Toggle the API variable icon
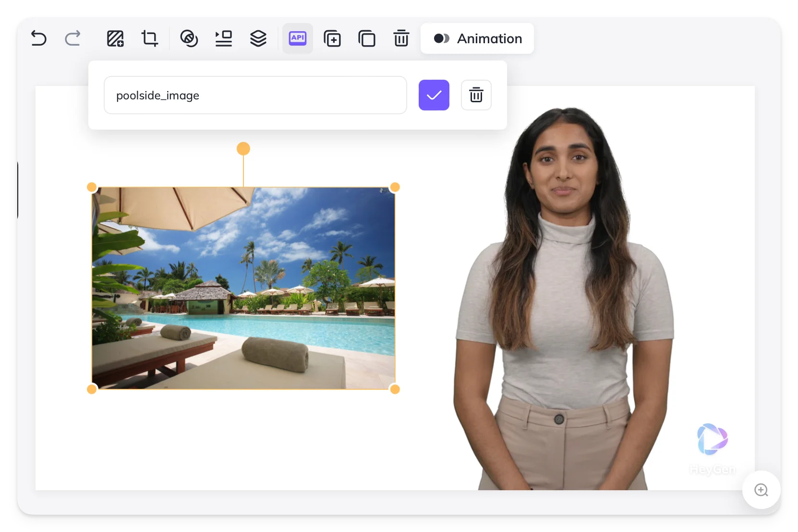Screen dimensions: 798x532 (x=298, y=38)
